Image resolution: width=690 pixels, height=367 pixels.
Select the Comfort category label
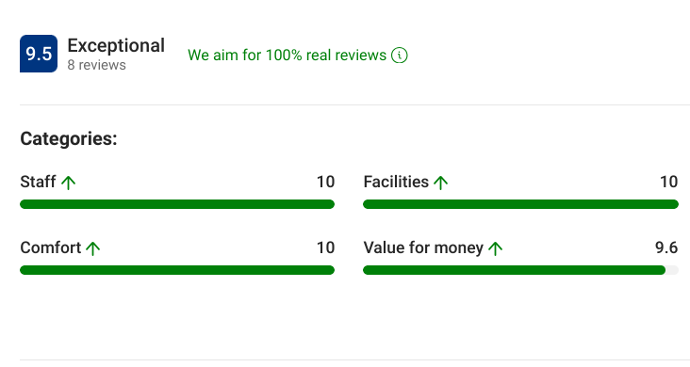[51, 248]
